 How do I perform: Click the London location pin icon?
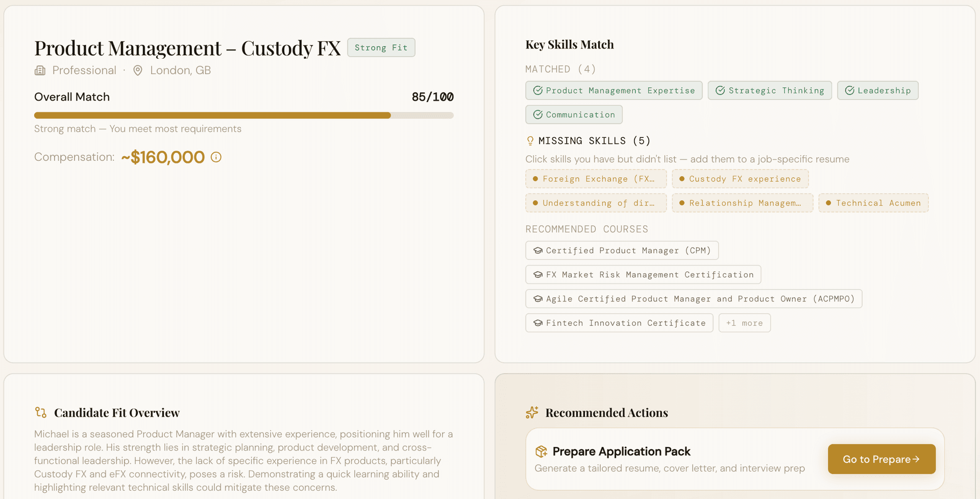[138, 70]
